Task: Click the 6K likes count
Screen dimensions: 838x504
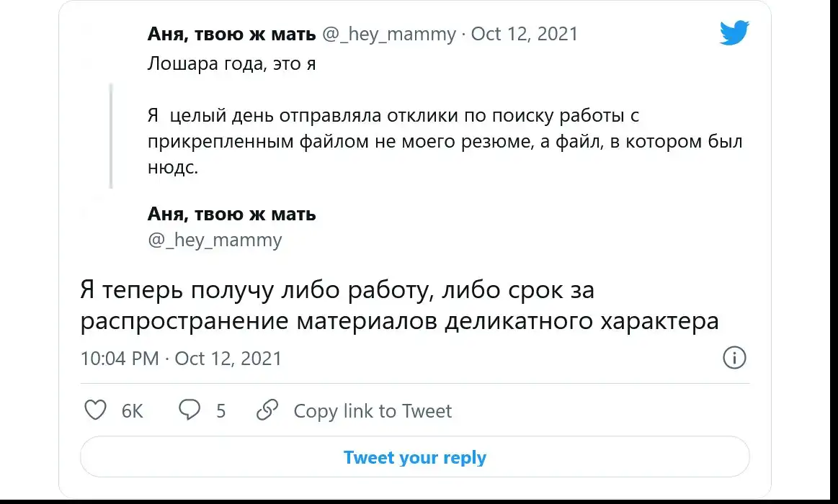Action: [x=133, y=411]
